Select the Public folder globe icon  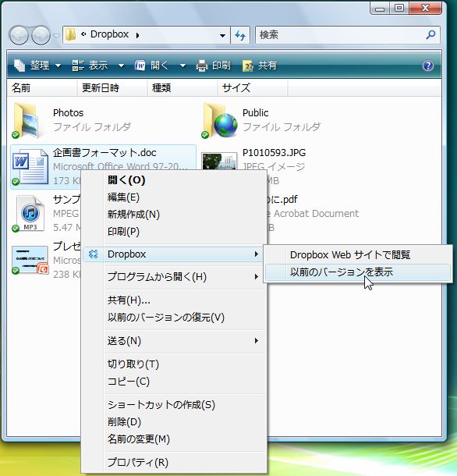point(219,121)
